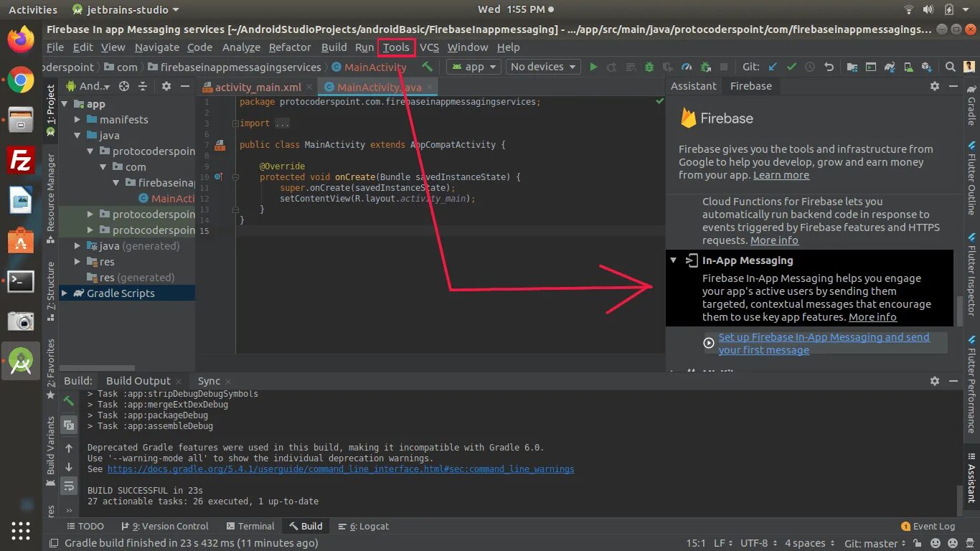
Task: Click the Assistant panel vertical scrollbar
Action: (960, 311)
